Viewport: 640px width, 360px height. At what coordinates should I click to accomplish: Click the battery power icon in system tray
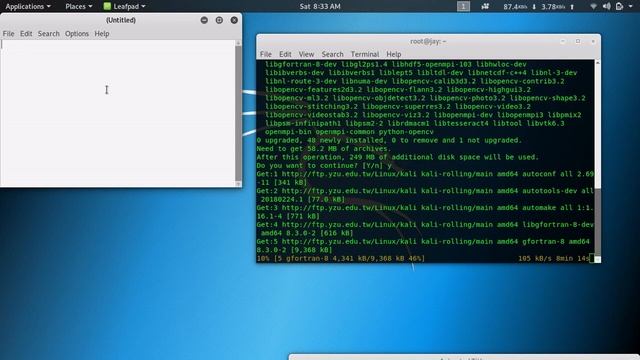619,6
